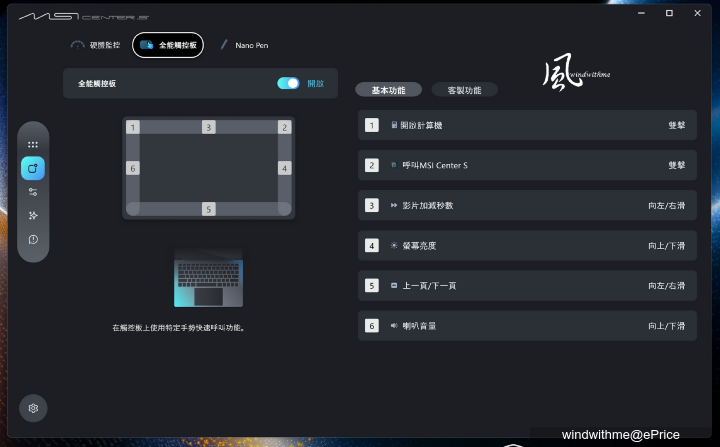Click the hardware monitor gauge icon
Viewport: 720px width, 447px height.
tap(77, 45)
